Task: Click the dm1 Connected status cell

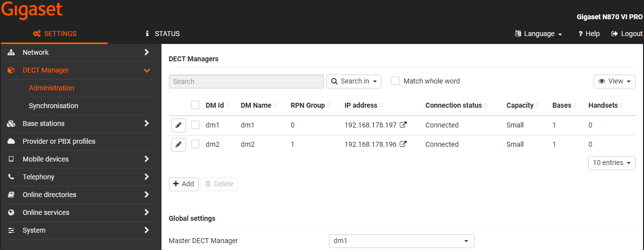Action: click(x=442, y=125)
